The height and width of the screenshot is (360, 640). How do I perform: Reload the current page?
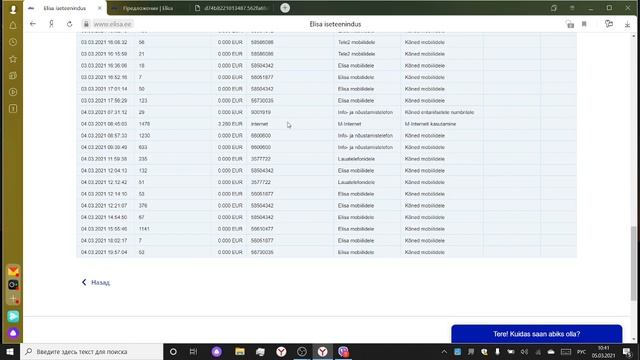pyautogui.click(x=69, y=24)
